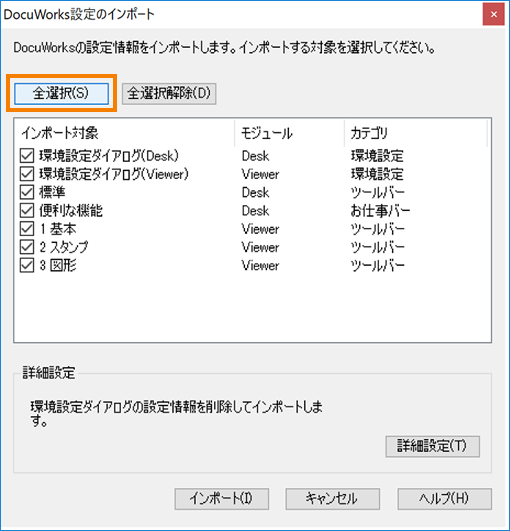Click the キャンセル cancel button
Screen dimensions: 510x531
click(x=332, y=499)
